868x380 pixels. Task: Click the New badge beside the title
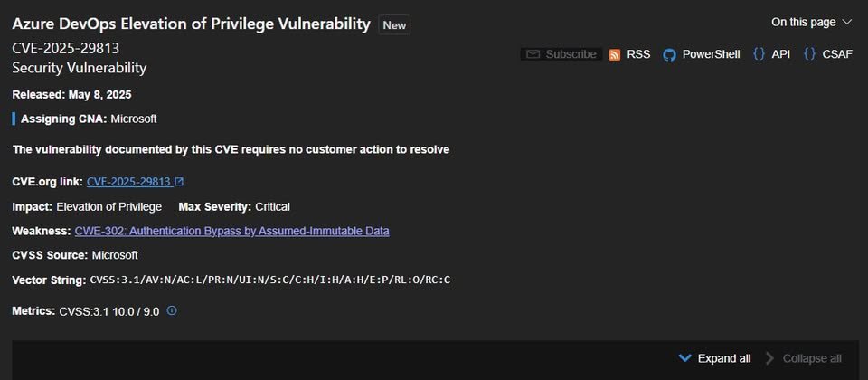coord(394,25)
